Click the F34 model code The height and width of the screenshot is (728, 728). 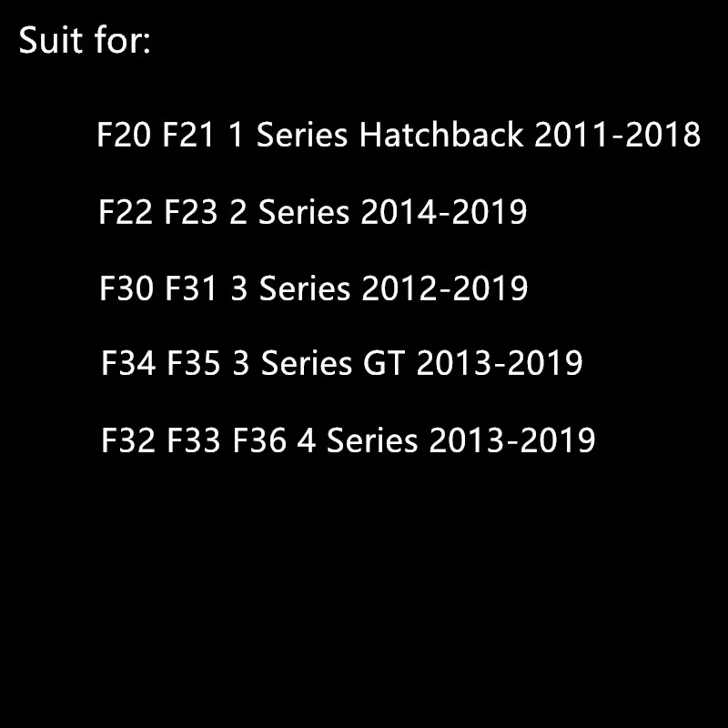pyautogui.click(x=130, y=364)
